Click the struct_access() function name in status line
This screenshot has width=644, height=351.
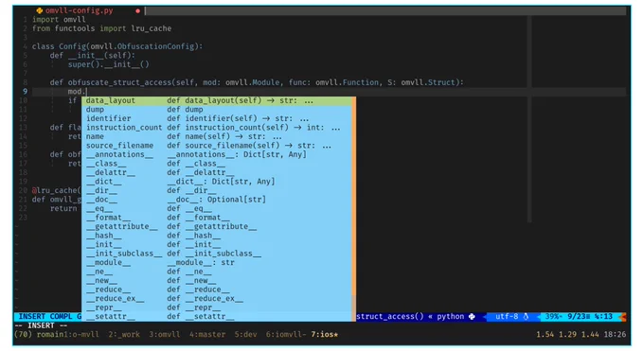(x=390, y=317)
